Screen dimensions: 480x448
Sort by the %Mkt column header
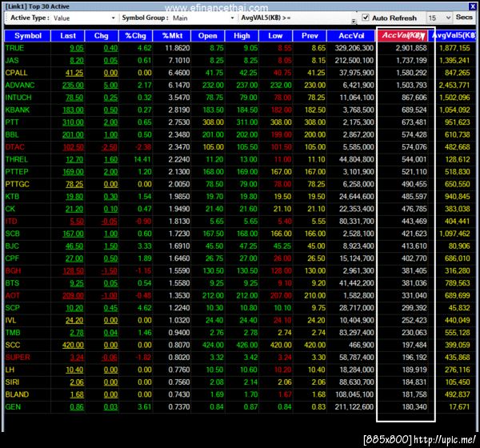pos(172,36)
